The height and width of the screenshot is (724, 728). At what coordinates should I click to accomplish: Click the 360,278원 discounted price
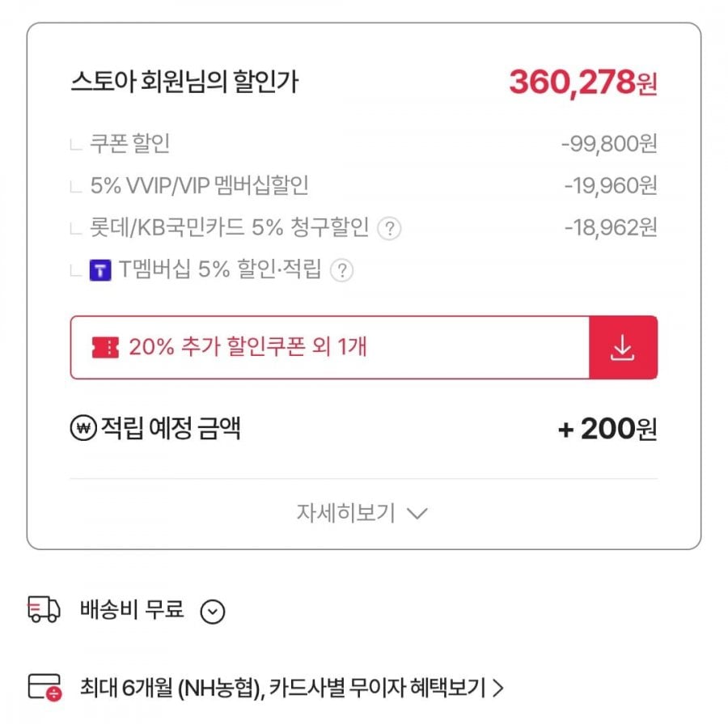click(x=582, y=82)
